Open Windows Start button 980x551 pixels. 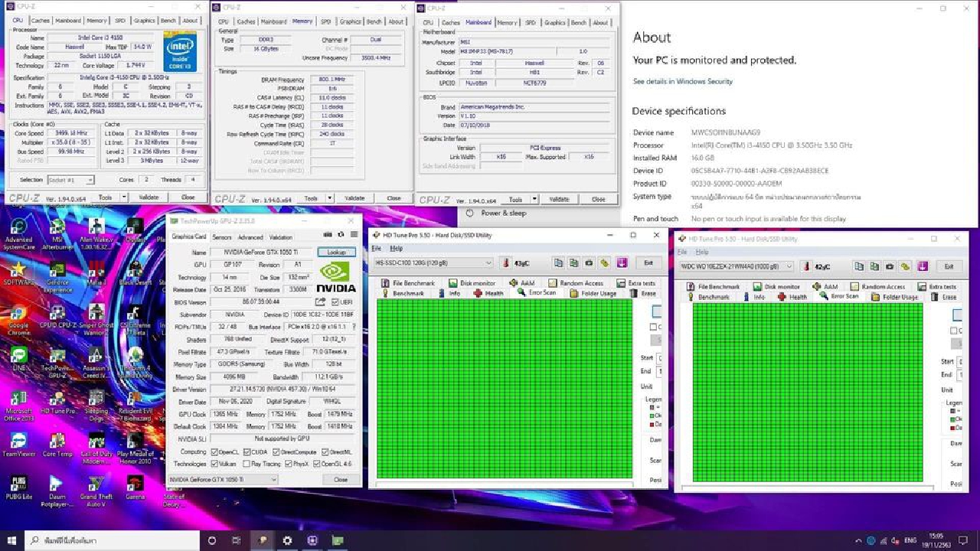tap(11, 540)
